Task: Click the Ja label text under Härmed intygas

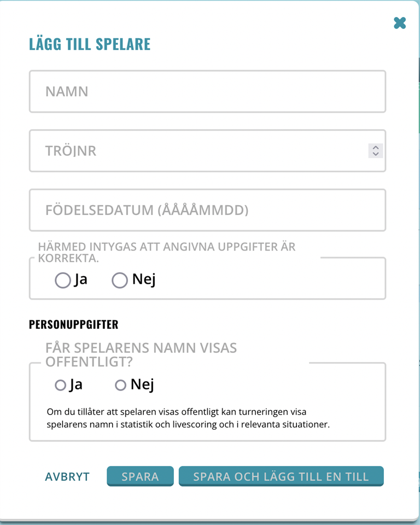Action: tap(81, 279)
